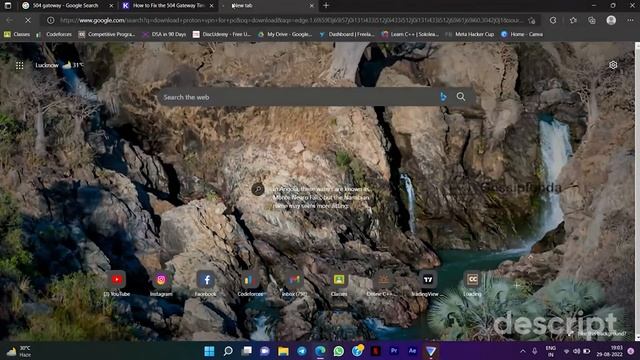Image resolution: width=640 pixels, height=360 pixels.
Task: Click the address bar URL
Action: pos(291,20)
